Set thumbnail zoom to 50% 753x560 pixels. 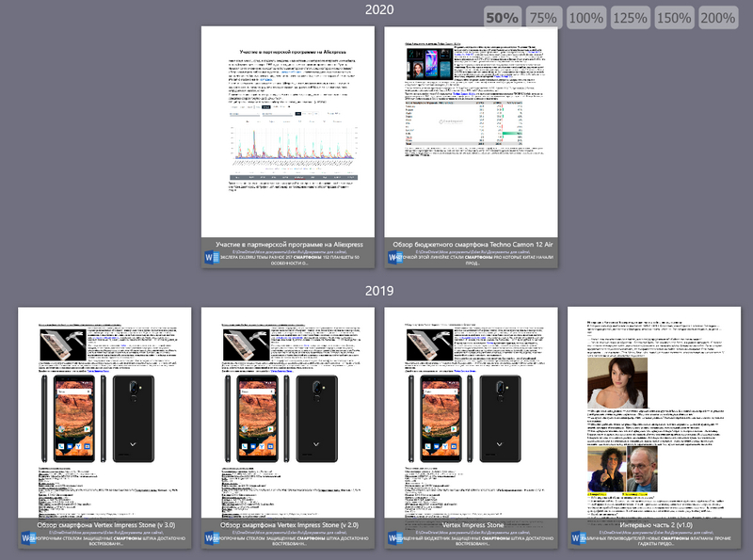pos(503,17)
